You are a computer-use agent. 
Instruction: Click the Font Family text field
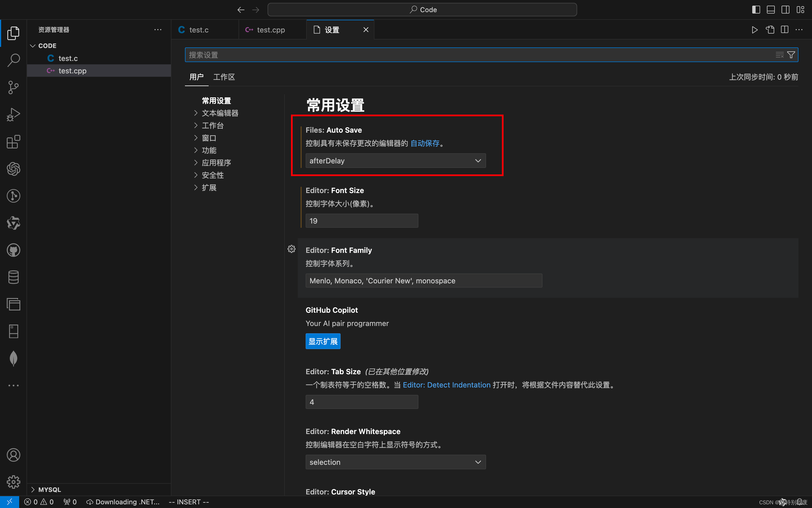click(x=424, y=281)
